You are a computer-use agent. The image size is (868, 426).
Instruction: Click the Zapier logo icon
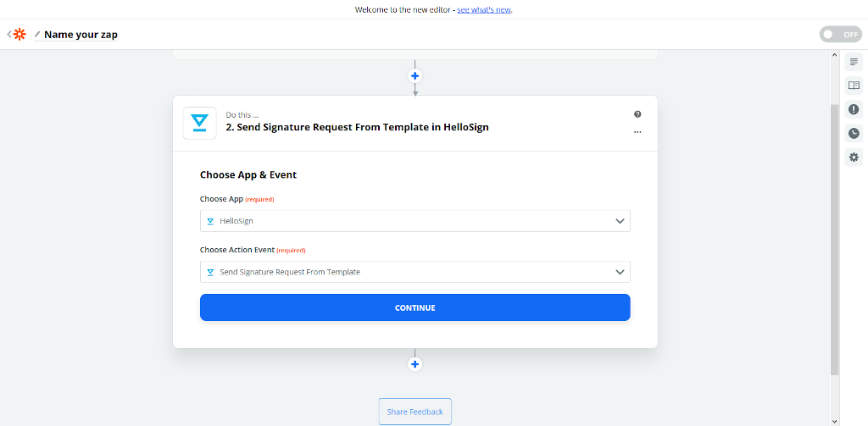pyautogui.click(x=19, y=35)
